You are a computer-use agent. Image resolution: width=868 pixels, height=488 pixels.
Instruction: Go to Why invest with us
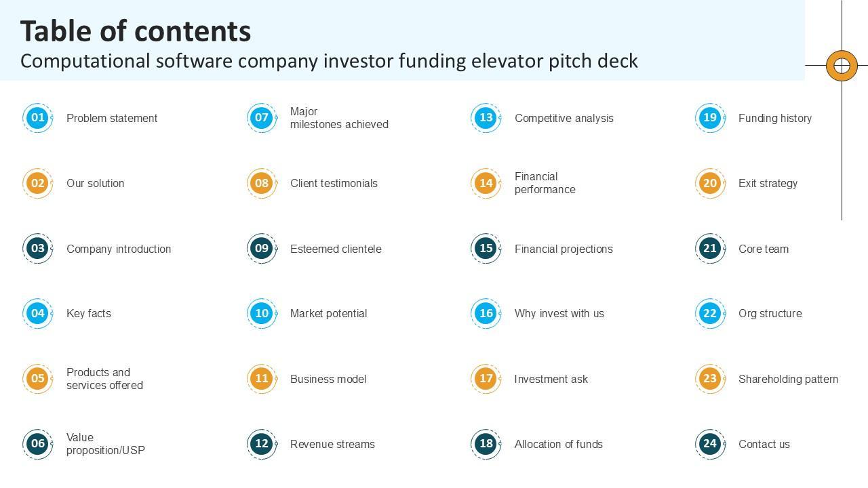(x=559, y=313)
